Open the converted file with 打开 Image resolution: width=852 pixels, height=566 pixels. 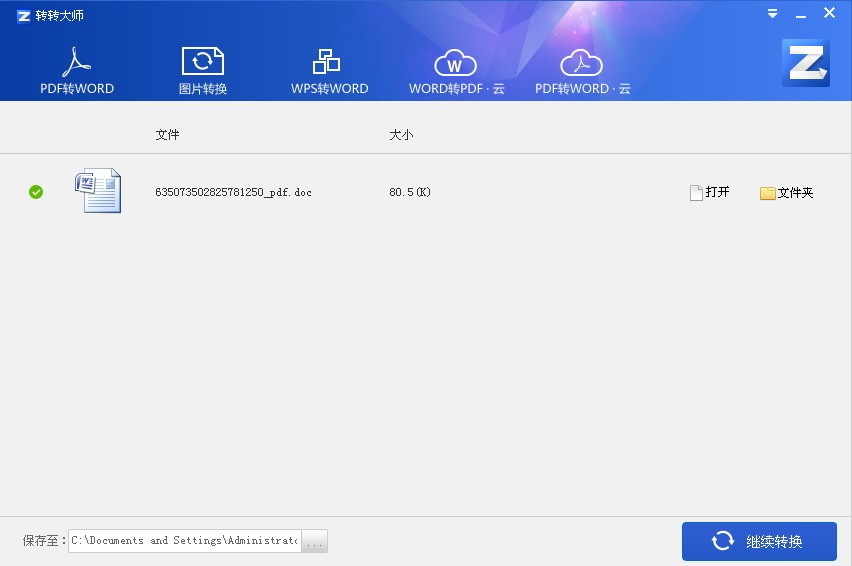coord(709,192)
